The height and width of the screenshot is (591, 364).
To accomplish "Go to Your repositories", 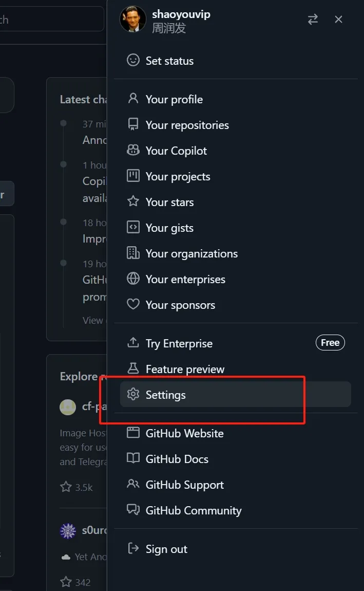I will (187, 125).
